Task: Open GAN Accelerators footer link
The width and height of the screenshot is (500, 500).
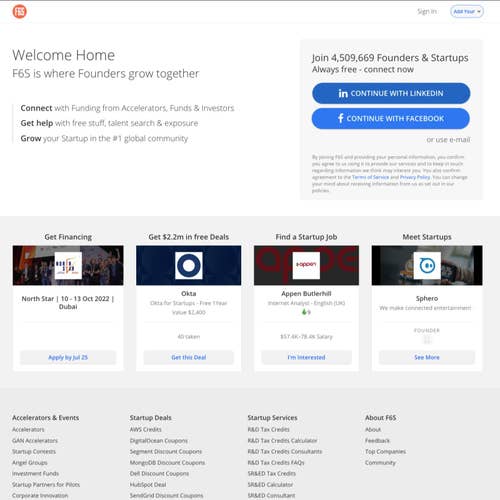Action: (35, 440)
